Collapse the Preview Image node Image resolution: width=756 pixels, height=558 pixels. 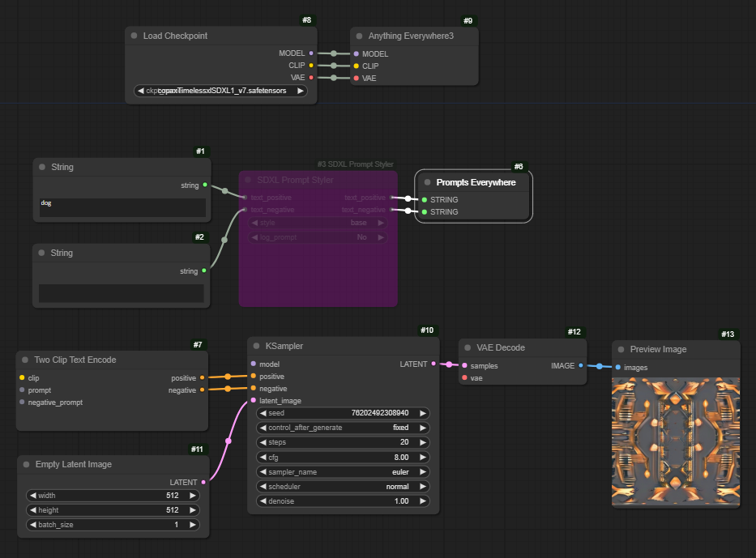[x=619, y=349]
